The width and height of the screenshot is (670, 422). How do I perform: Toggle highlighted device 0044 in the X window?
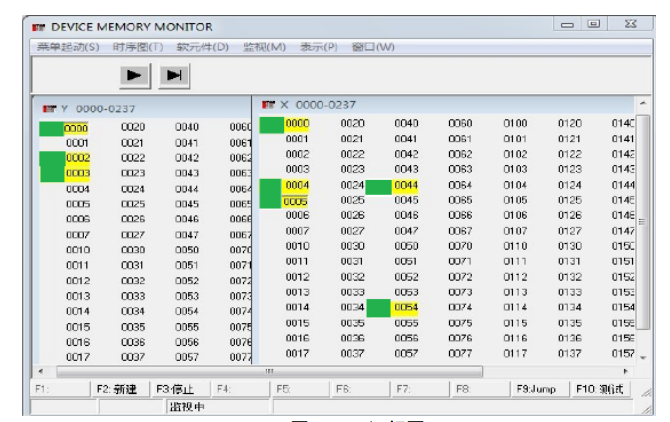(406, 185)
